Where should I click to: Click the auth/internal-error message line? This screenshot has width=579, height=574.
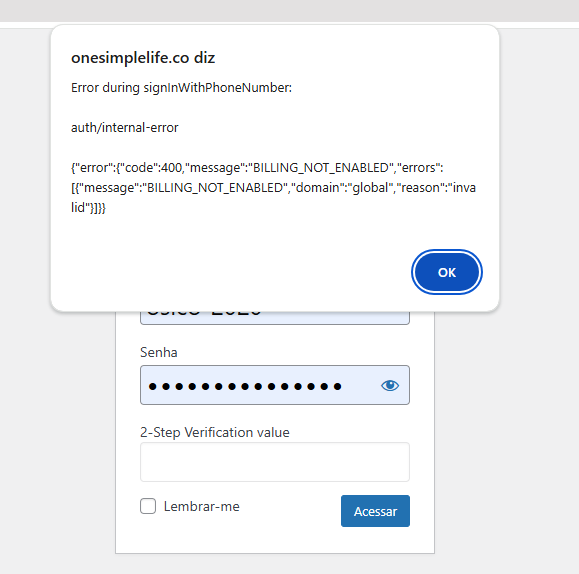pos(124,127)
